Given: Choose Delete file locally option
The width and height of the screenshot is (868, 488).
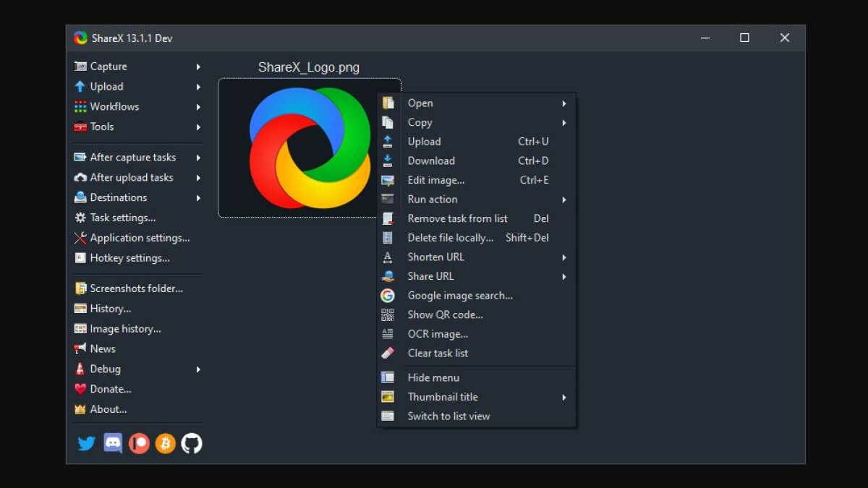Looking at the screenshot, I should (450, 238).
